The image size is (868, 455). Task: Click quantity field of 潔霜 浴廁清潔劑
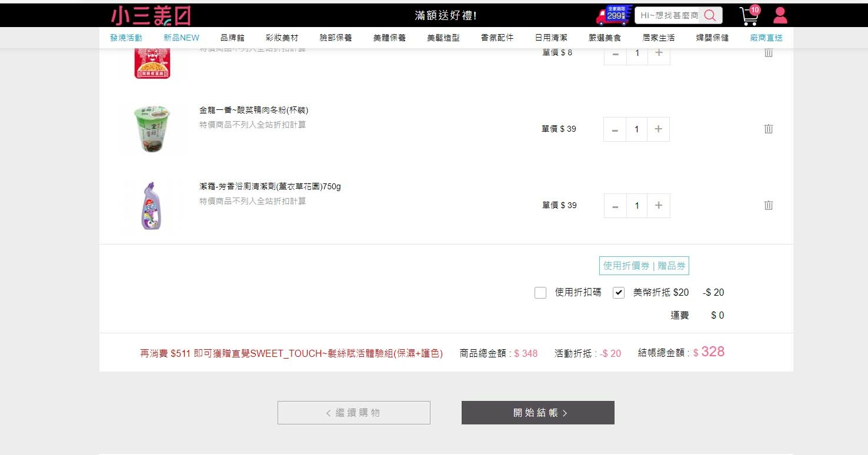tap(637, 206)
